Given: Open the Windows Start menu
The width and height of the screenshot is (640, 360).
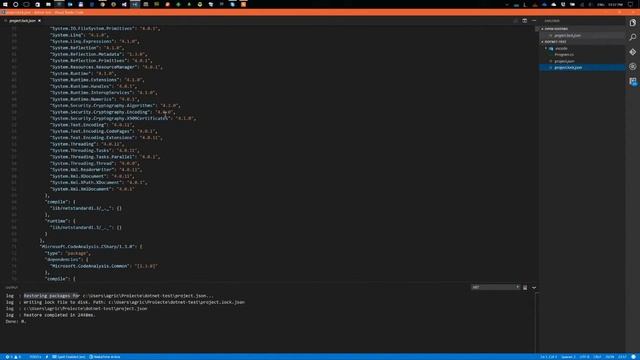Looking at the screenshot, I should tap(5, 4).
